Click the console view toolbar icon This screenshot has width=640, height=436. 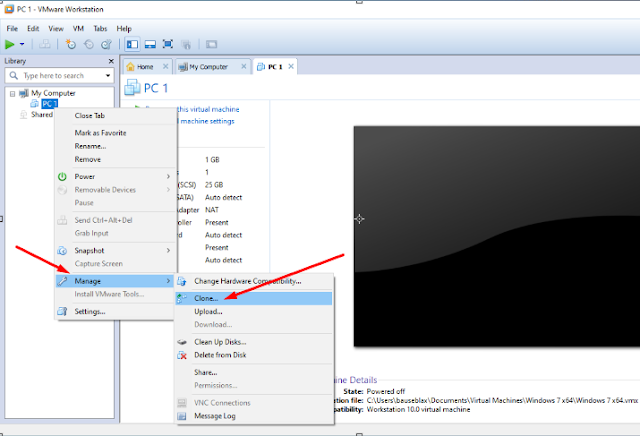click(x=211, y=44)
